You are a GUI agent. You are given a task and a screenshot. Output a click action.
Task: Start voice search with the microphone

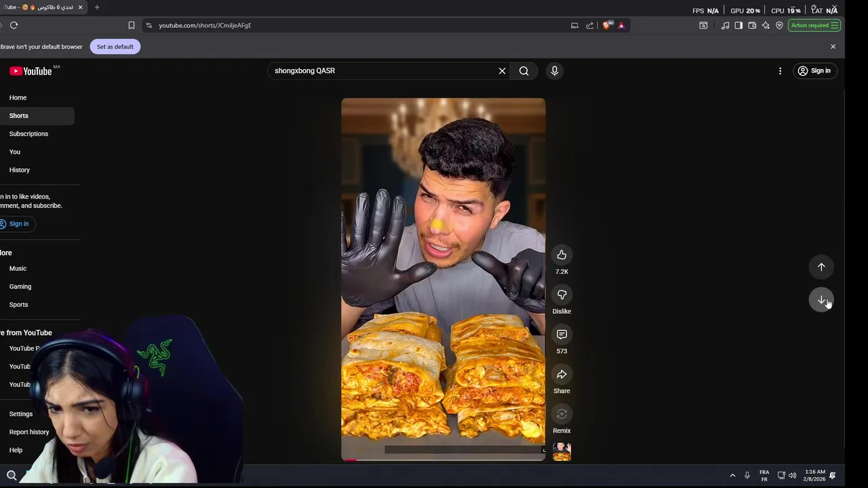[555, 70]
